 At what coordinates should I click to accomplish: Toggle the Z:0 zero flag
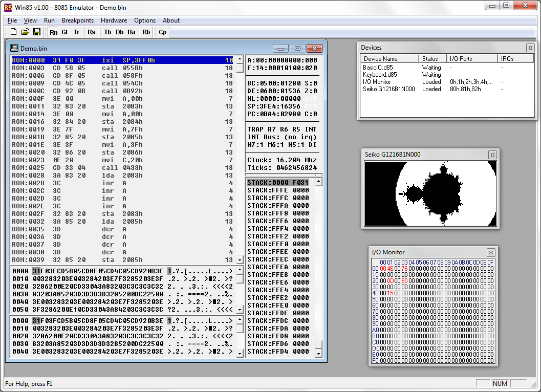[311, 91]
